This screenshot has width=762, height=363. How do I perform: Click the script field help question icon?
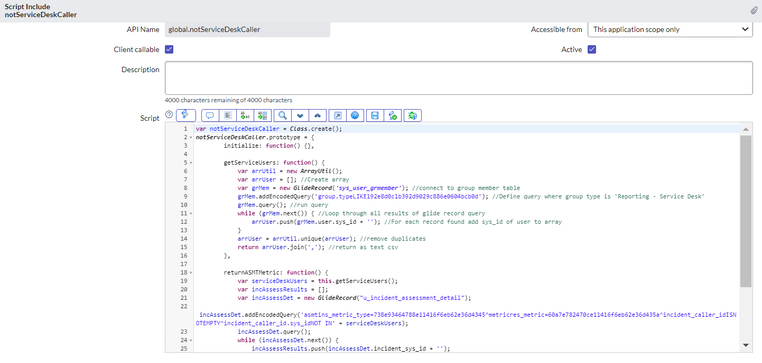tap(169, 115)
